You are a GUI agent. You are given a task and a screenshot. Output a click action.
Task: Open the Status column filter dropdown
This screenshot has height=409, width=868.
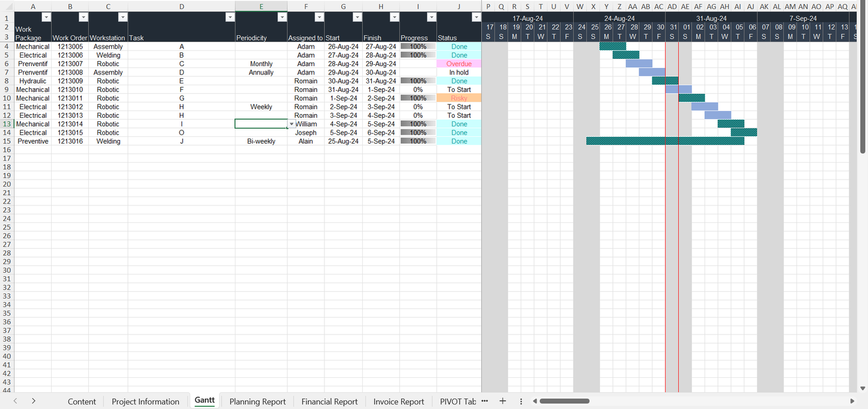tap(475, 17)
